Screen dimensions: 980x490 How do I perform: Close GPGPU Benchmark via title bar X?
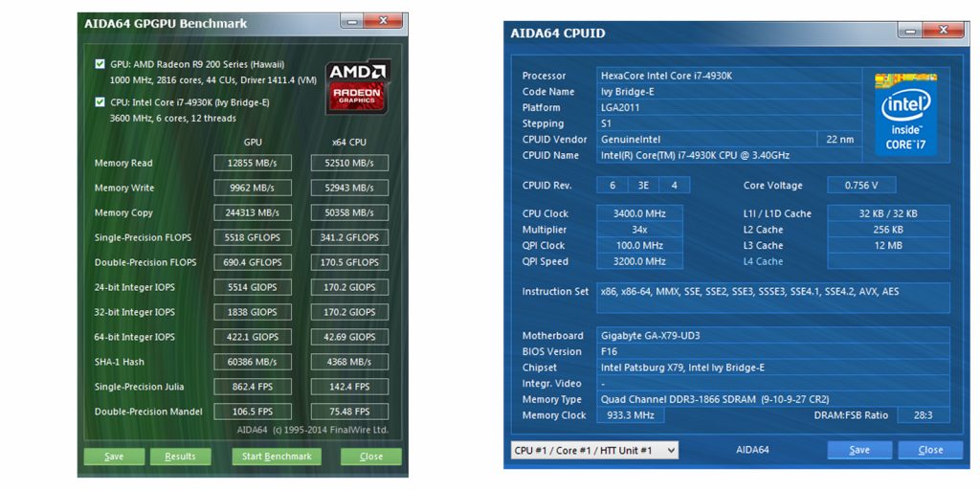(x=383, y=21)
